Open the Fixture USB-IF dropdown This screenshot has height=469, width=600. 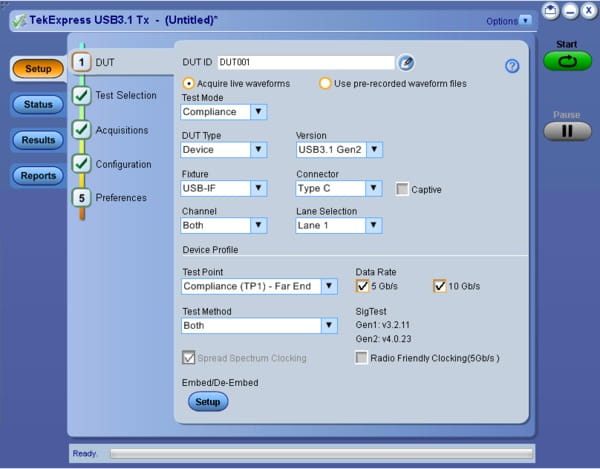tap(258, 188)
